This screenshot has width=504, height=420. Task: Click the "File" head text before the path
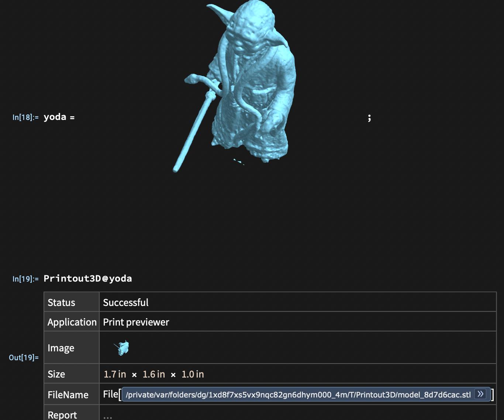tap(110, 394)
